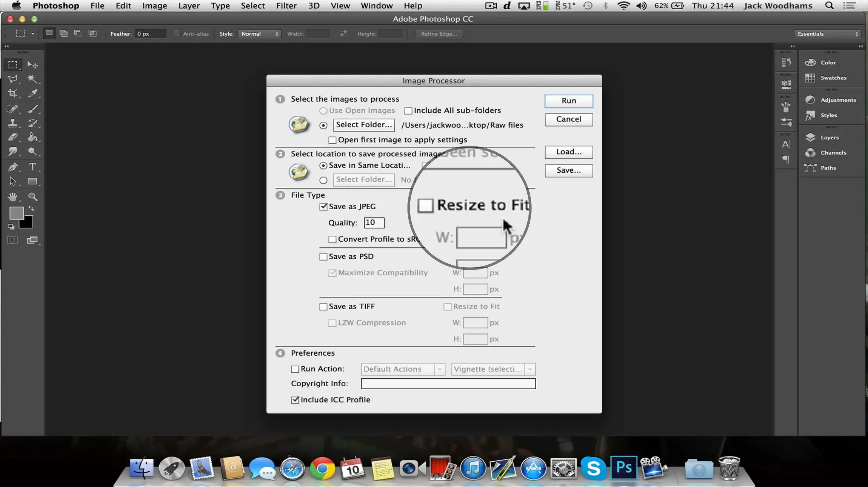Open the File menu
The width and height of the screenshot is (868, 487).
pyautogui.click(x=98, y=5)
